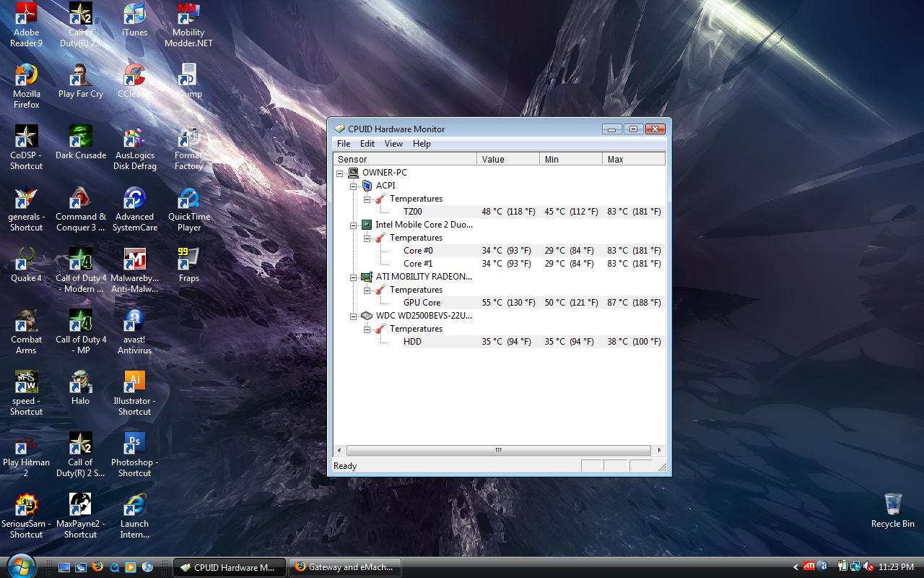Screen dimensions: 924x578
Task: Open the Adobe Reader 9 desktop icon
Action: coord(26,25)
